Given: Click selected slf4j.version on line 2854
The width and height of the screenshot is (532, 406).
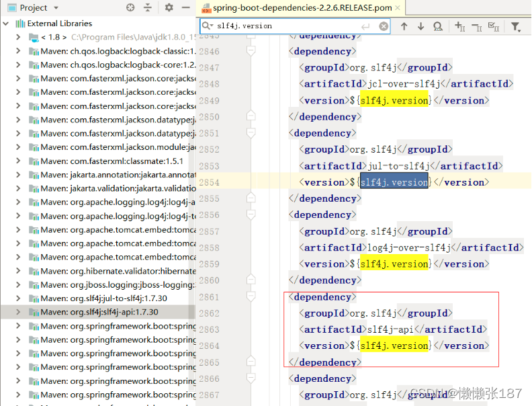Looking at the screenshot, I should point(394,182).
